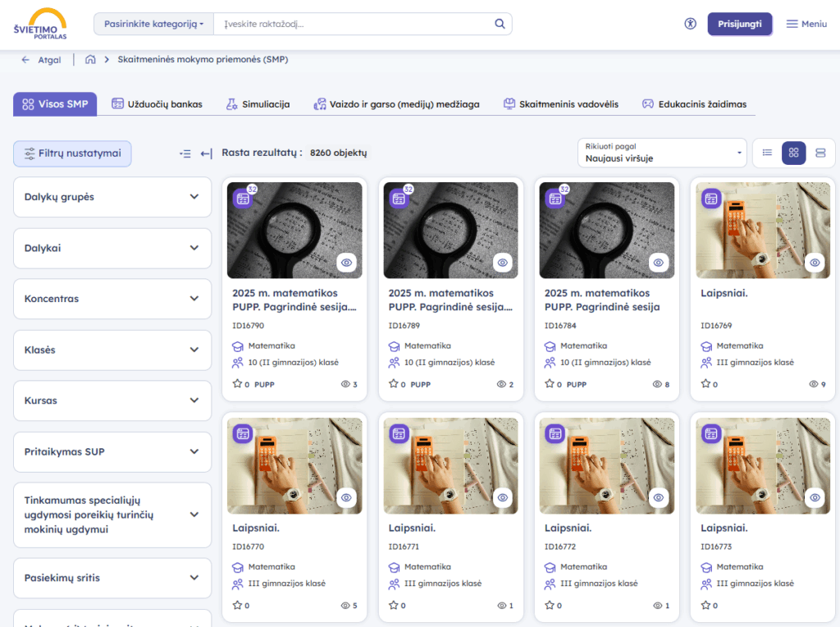840x627 pixels.
Task: Expand the Klasės filter section
Action: (112, 350)
